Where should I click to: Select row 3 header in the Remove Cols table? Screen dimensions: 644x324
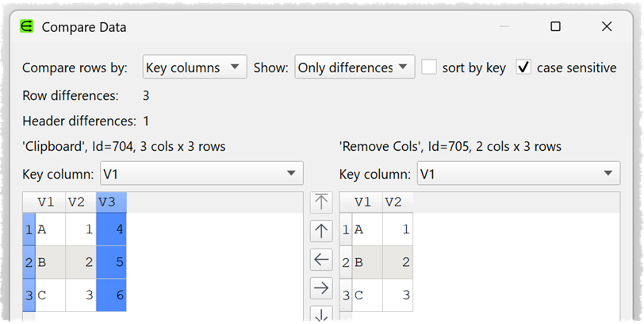(346, 295)
